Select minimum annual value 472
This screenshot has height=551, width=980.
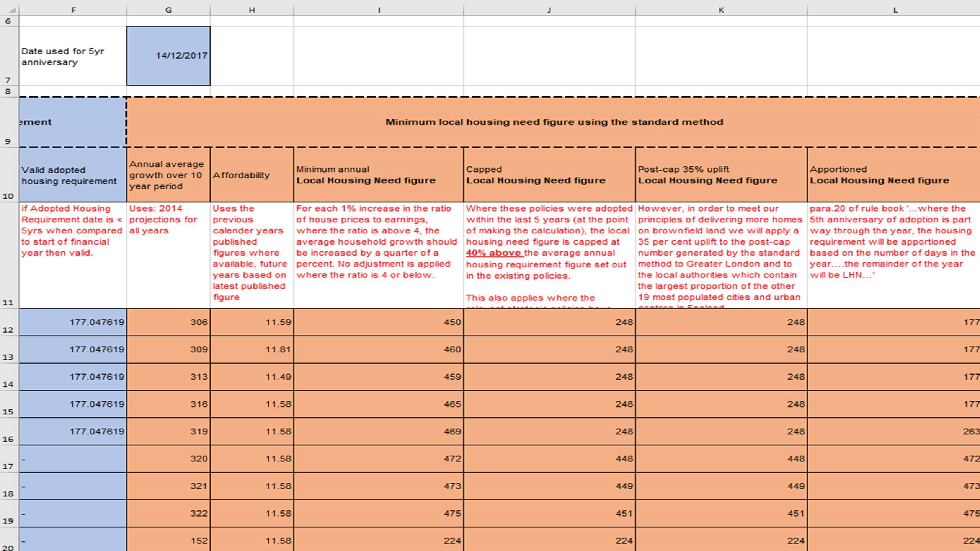click(379, 459)
